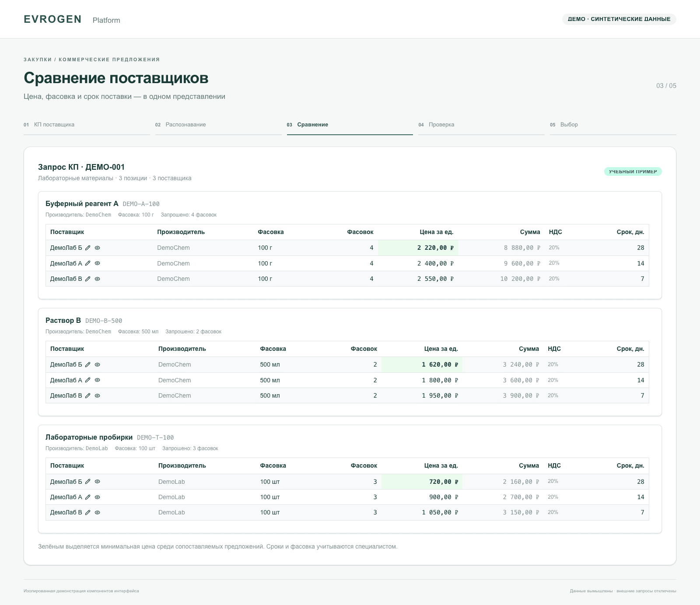
Task: Click the Запрос КП · ДЕМО-001 heading
Action: [81, 167]
